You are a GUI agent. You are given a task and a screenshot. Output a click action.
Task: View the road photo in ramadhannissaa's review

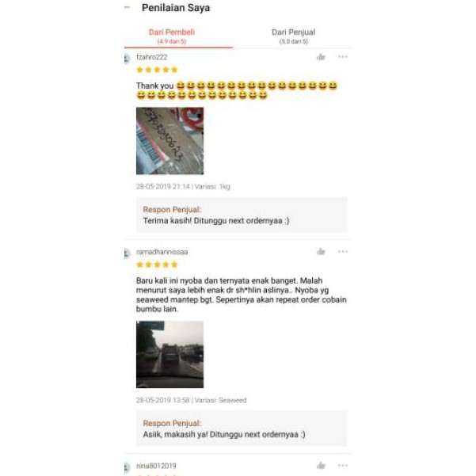[170, 354]
